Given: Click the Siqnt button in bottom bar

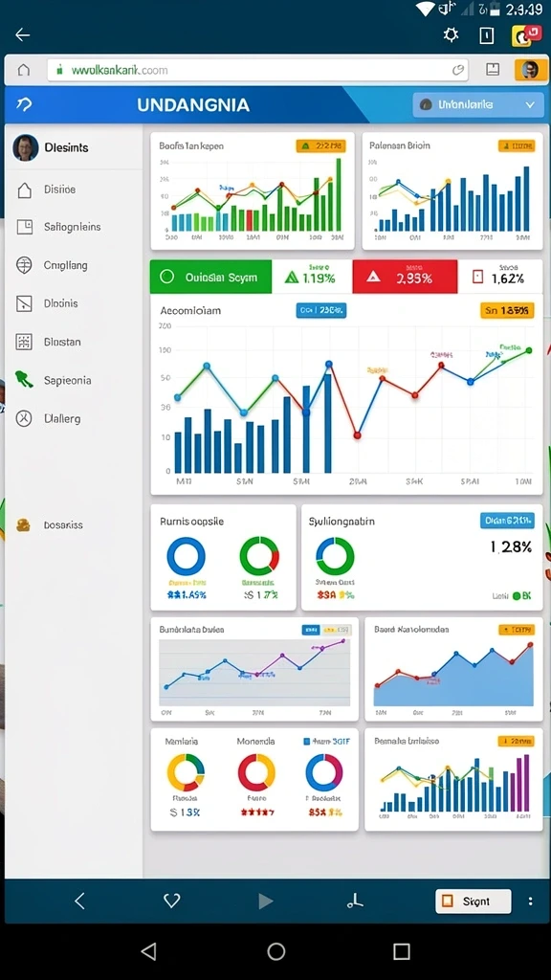Looking at the screenshot, I should pyautogui.click(x=473, y=902).
